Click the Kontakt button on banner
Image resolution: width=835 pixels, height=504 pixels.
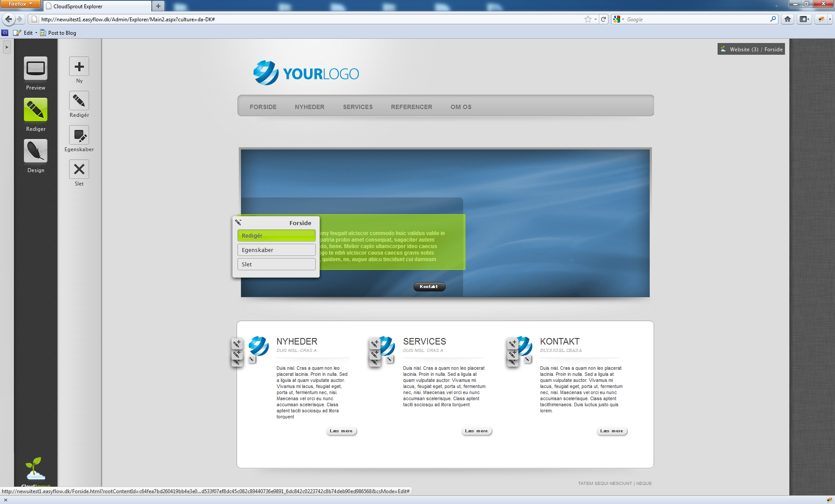click(x=429, y=287)
